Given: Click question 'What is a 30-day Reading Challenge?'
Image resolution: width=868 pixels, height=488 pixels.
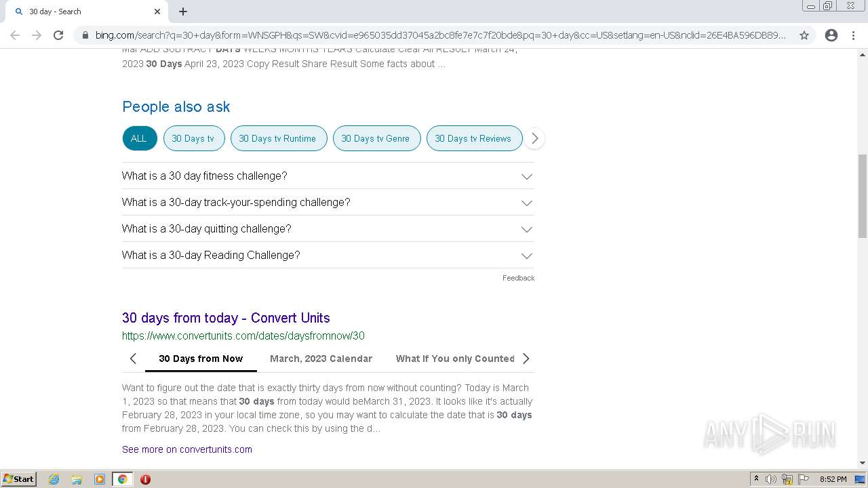Looking at the screenshot, I should [211, 255].
